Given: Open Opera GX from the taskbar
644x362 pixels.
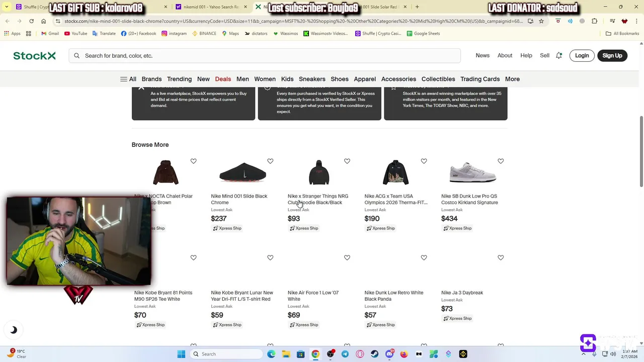Looking at the screenshot, I should click(x=360, y=354).
